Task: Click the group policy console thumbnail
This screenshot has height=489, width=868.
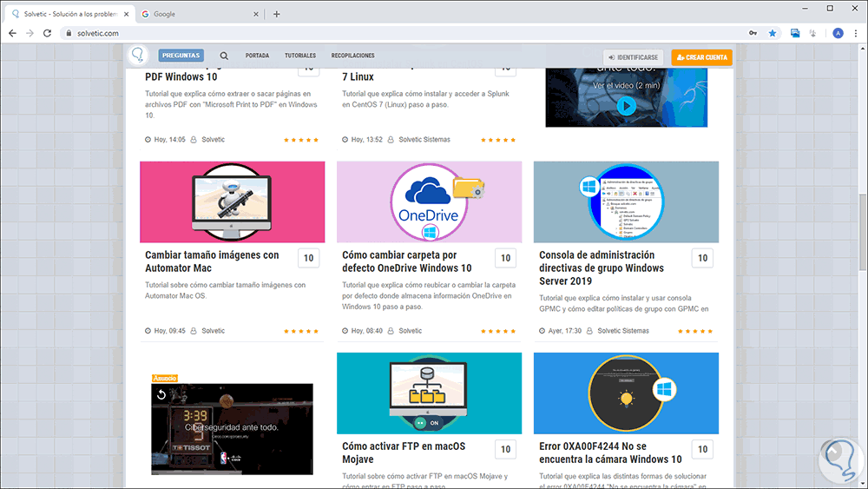Action: coord(626,202)
